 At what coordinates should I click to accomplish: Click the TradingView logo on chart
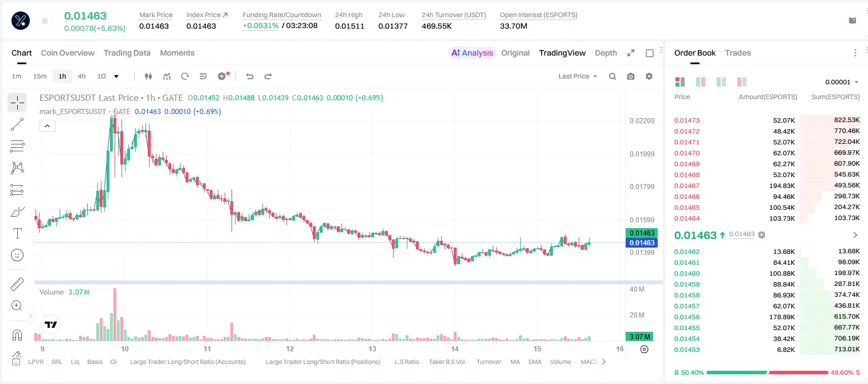[50, 324]
